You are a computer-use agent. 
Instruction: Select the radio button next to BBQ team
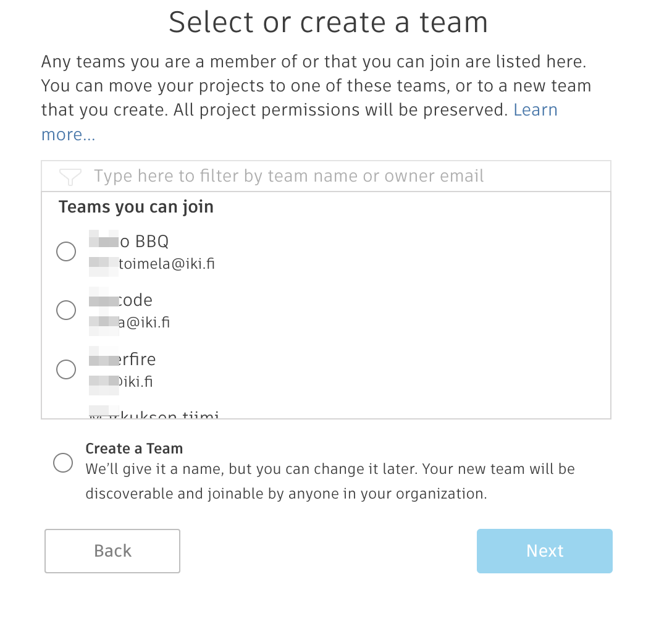(65, 251)
